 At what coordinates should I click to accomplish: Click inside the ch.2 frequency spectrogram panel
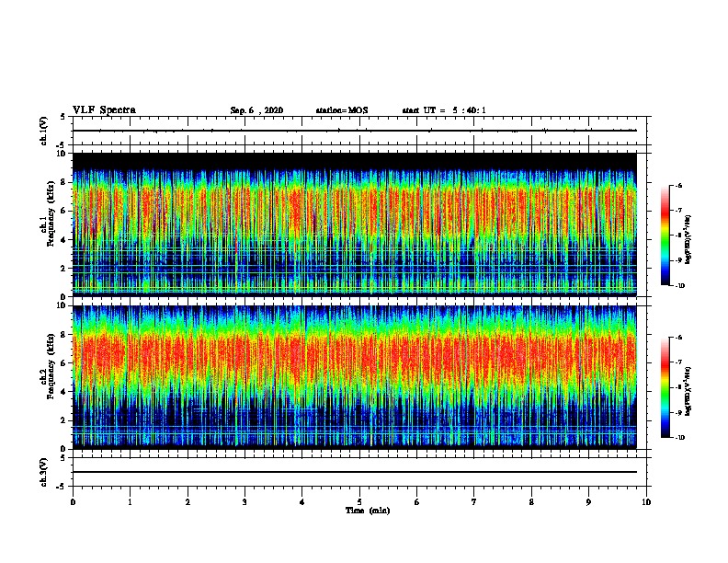coord(355,377)
